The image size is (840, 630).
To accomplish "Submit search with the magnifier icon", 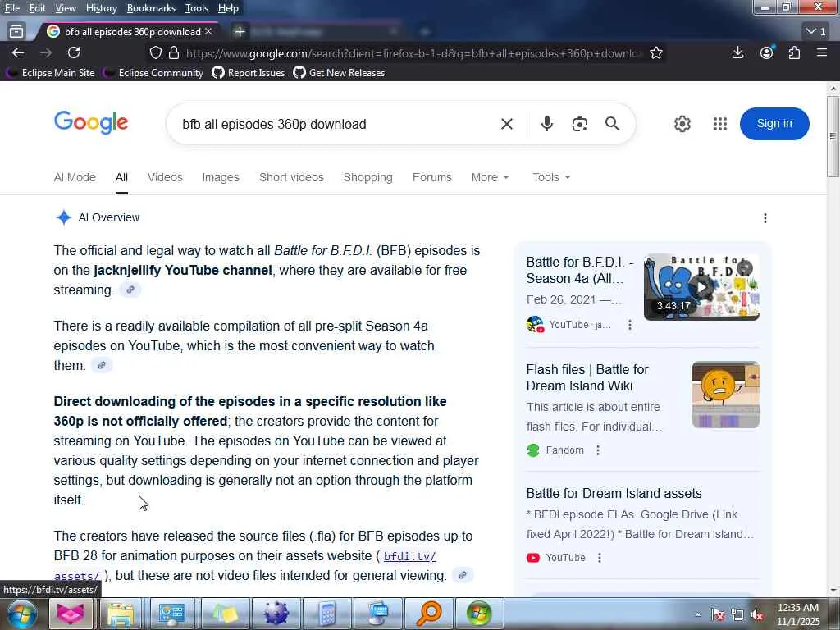I will pos(612,124).
